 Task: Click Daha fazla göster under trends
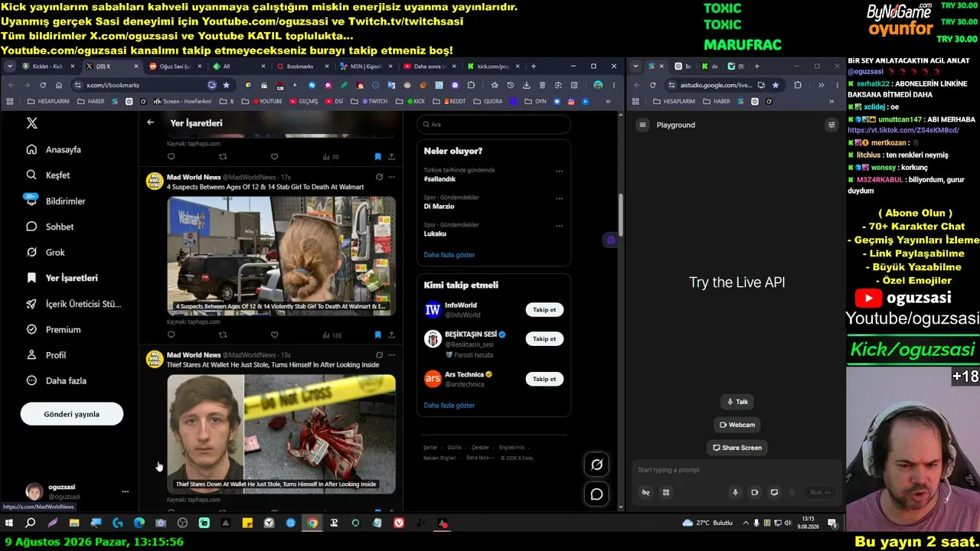[449, 255]
